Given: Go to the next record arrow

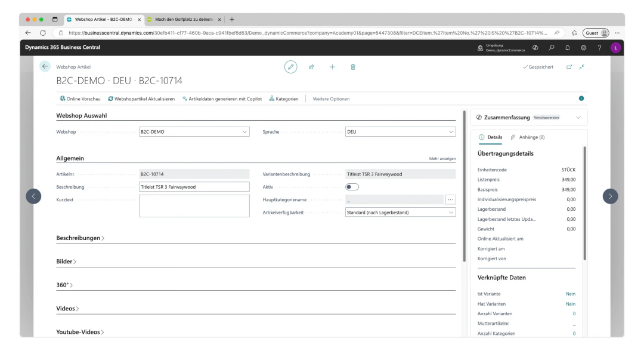Looking at the screenshot, I should point(611,196).
